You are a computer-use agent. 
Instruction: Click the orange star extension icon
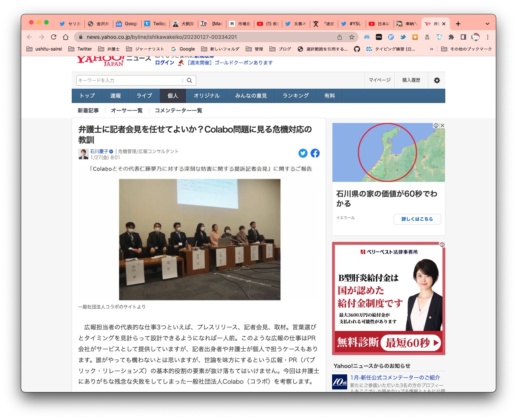(415, 37)
